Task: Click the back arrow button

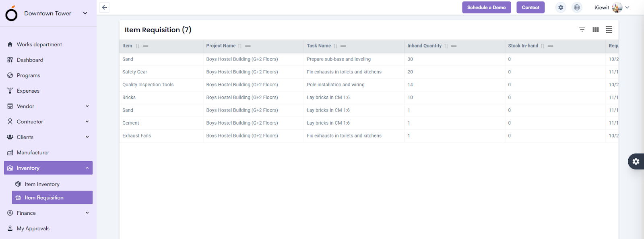Action: tap(104, 7)
